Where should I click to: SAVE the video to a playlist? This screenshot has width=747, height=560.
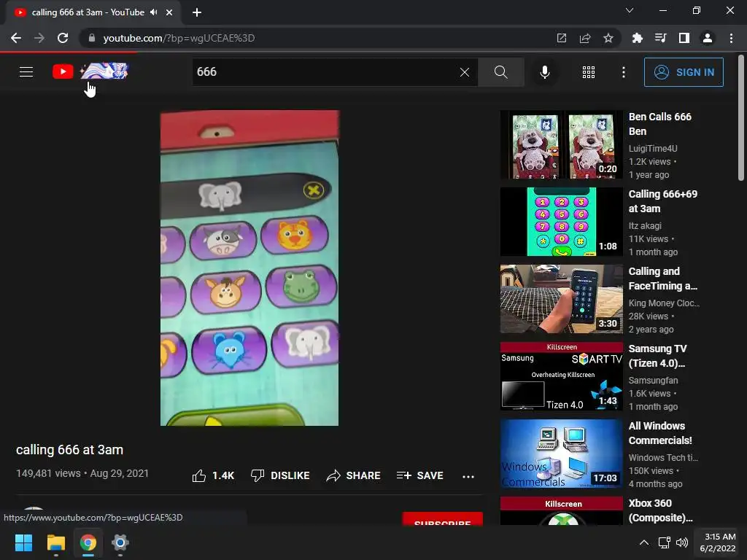pyautogui.click(x=419, y=475)
